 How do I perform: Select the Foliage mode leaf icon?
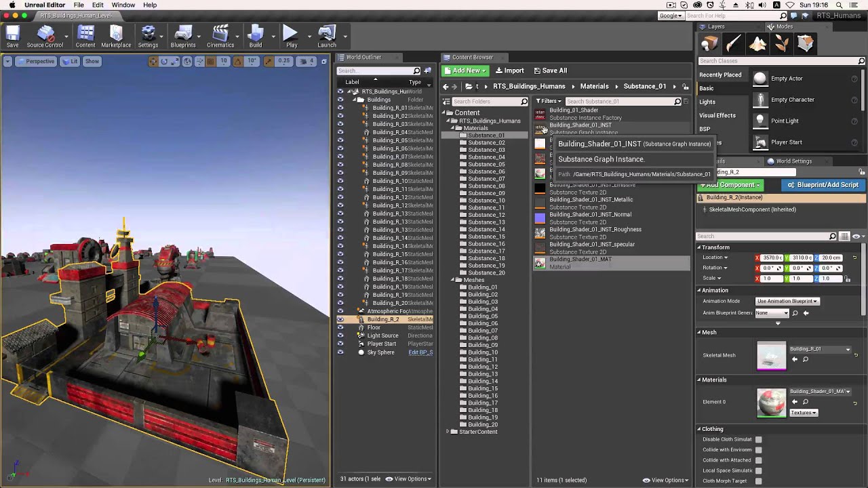[x=781, y=44]
